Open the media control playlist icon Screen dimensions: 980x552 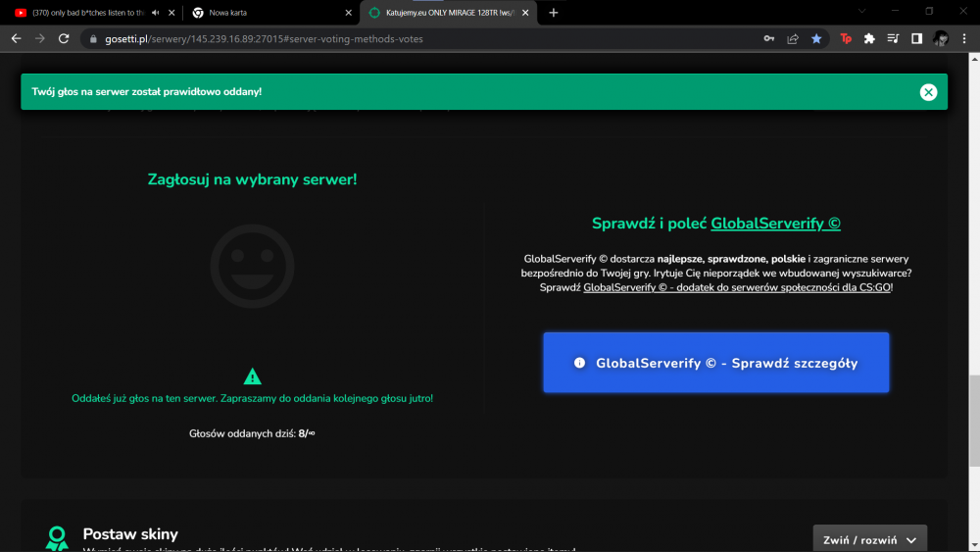click(x=893, y=39)
